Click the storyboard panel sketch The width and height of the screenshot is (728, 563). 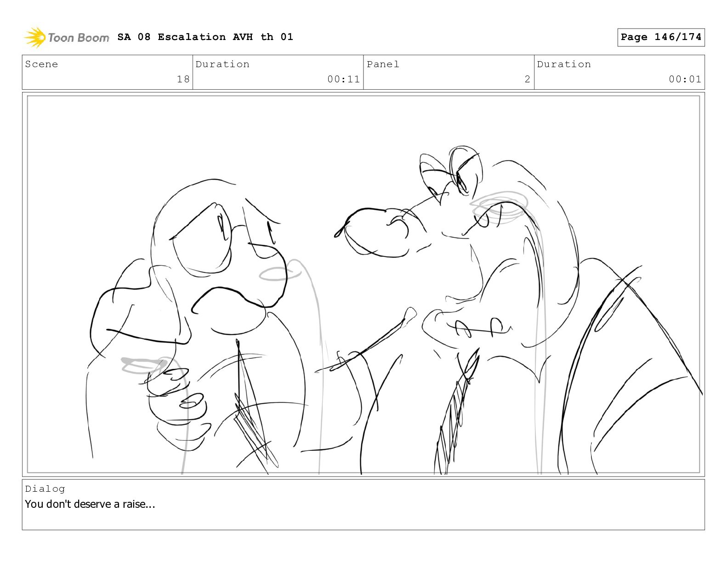point(363,284)
